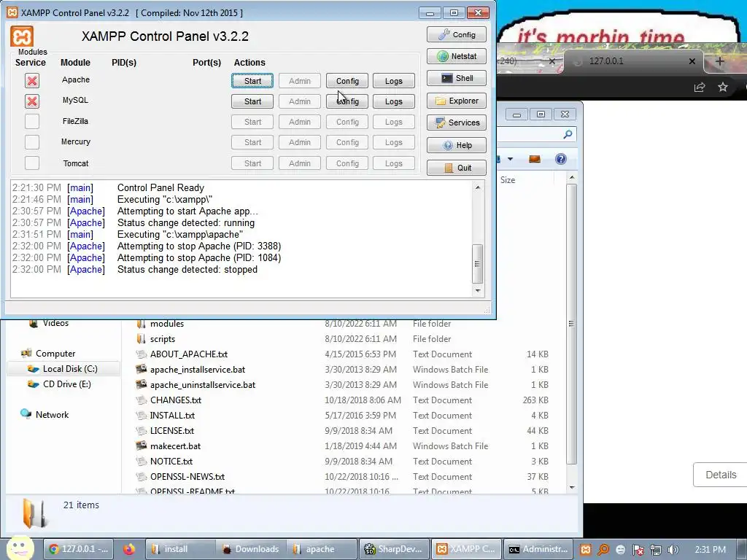747x560 pixels.
Task: Open the Start menu smiley button
Action: (x=20, y=548)
